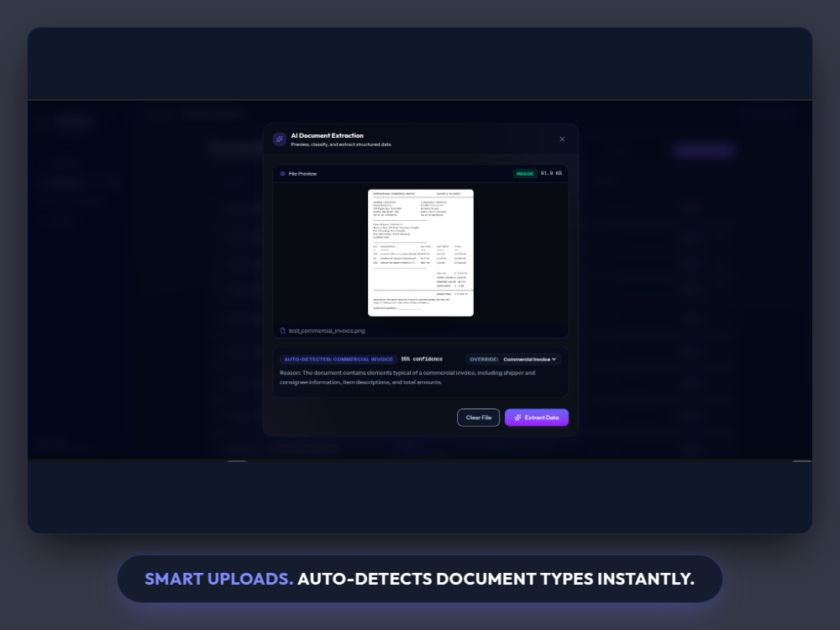Open the Override document type dropdown
Image resolution: width=840 pixels, height=630 pixels.
point(513,360)
